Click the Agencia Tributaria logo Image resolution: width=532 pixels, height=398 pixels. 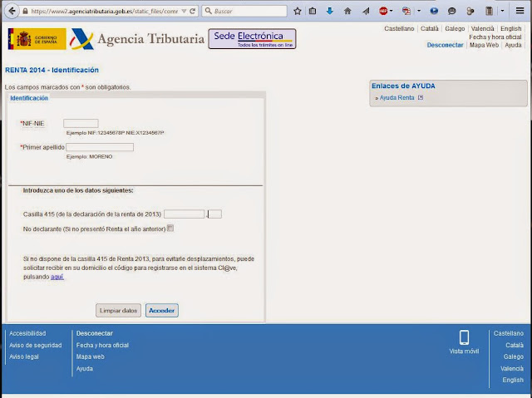pyautogui.click(x=137, y=39)
